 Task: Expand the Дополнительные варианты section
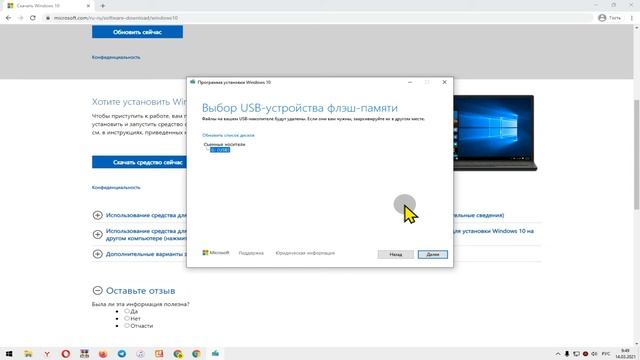click(98, 254)
